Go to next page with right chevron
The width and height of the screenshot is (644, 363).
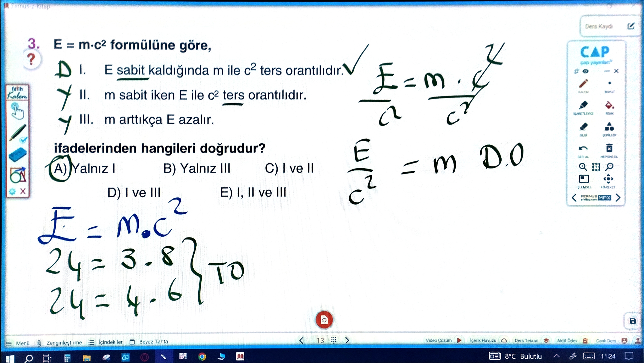tap(347, 341)
